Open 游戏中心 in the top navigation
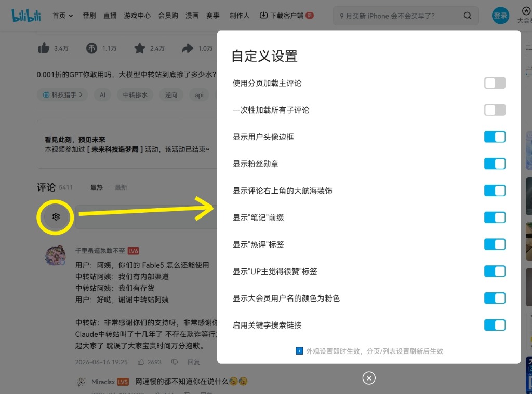Image resolution: width=532 pixels, height=394 pixels. point(137,16)
